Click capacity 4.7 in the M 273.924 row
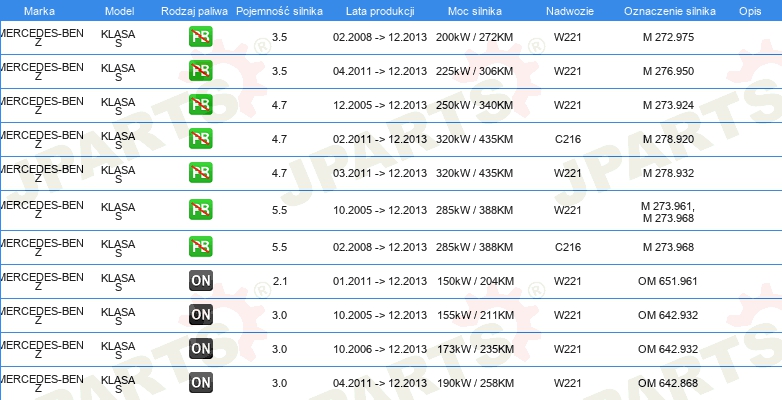 tap(280, 105)
